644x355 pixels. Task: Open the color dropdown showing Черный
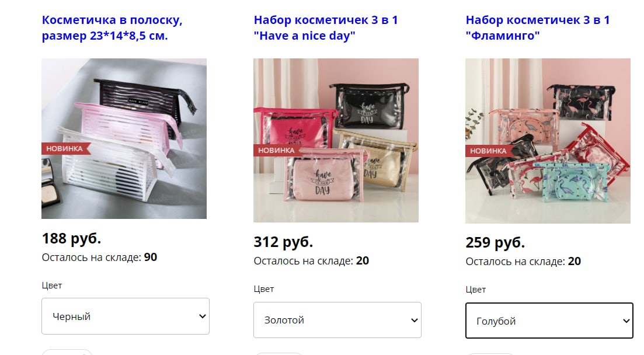tap(126, 316)
